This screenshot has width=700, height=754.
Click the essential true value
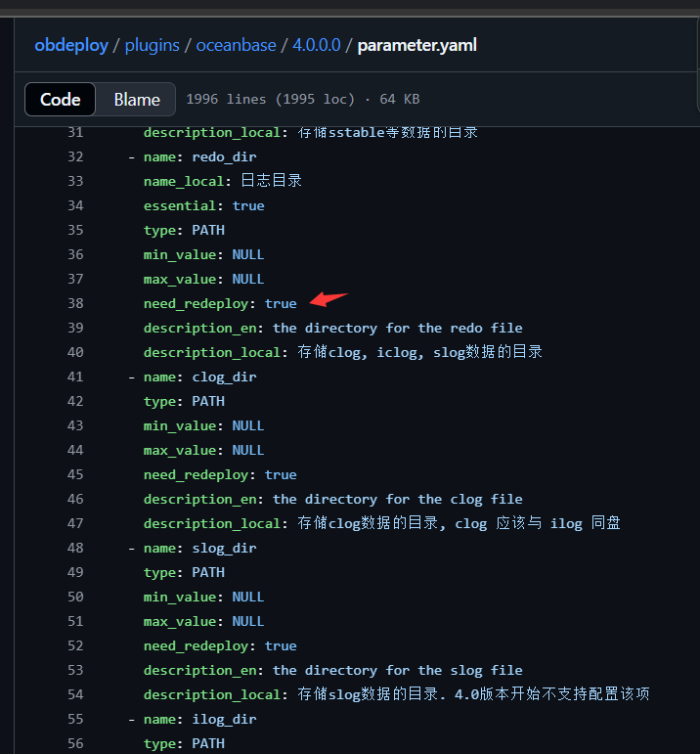(248, 205)
